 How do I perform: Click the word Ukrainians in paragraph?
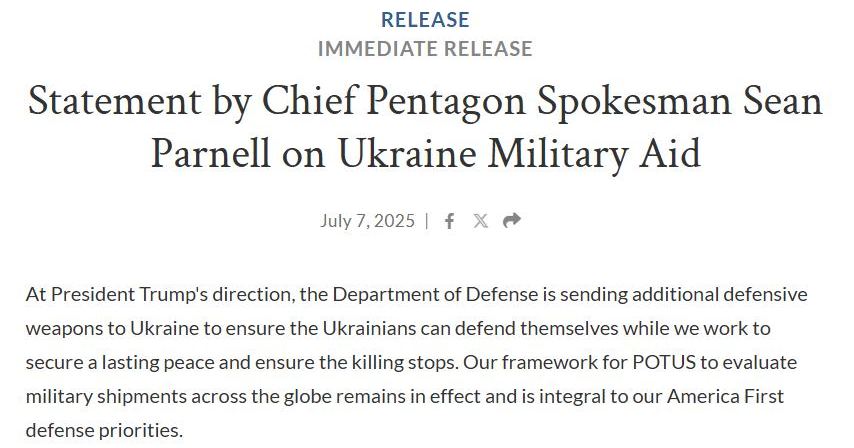tap(369, 328)
